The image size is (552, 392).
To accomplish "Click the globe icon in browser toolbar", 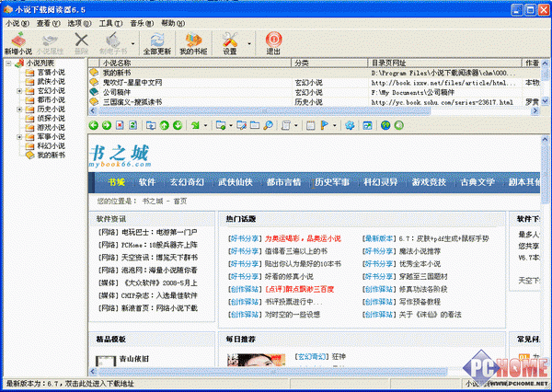I will pos(385,125).
